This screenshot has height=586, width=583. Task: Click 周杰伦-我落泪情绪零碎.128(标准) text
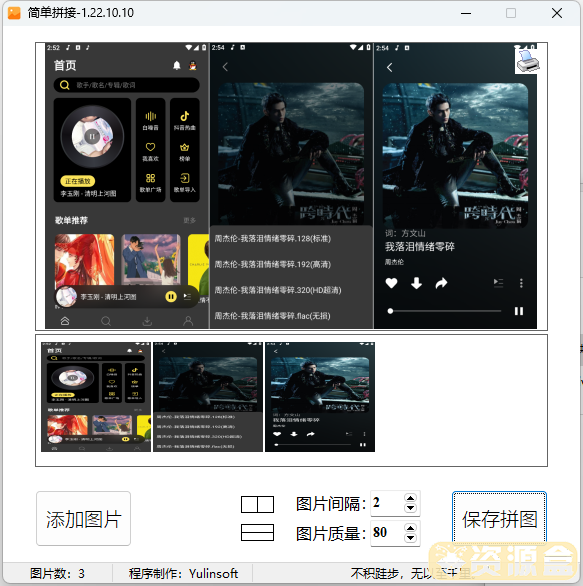(273, 238)
